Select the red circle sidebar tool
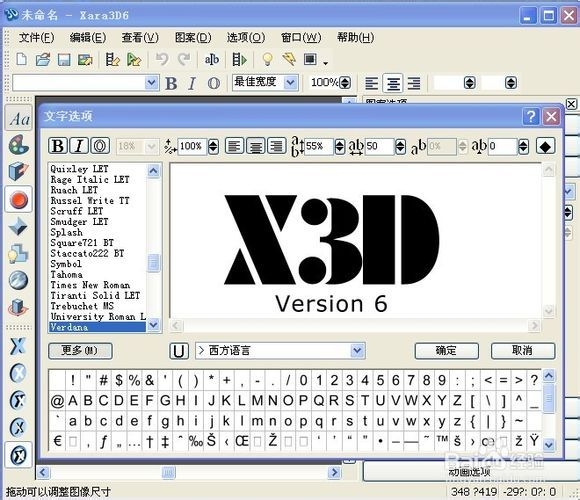Viewport: 580px width, 500px height. click(x=18, y=199)
